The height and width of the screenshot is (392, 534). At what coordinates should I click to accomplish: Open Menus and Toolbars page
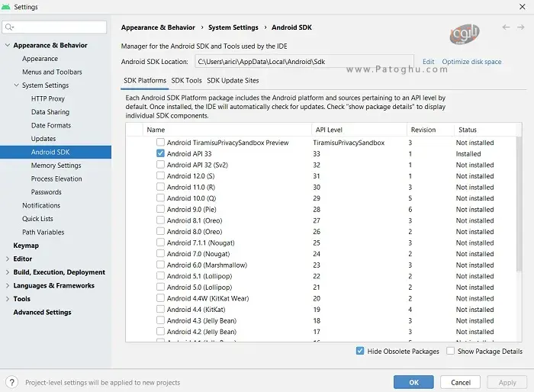52,72
